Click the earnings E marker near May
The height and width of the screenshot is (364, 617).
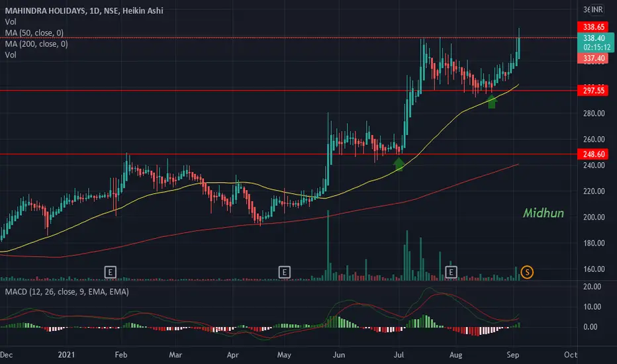(x=285, y=272)
